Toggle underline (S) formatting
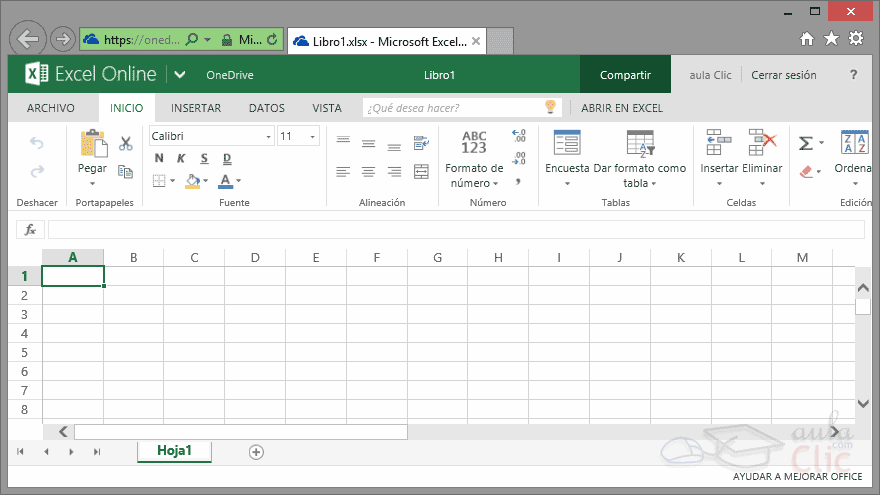Image resolution: width=880 pixels, height=495 pixels. tap(204, 158)
